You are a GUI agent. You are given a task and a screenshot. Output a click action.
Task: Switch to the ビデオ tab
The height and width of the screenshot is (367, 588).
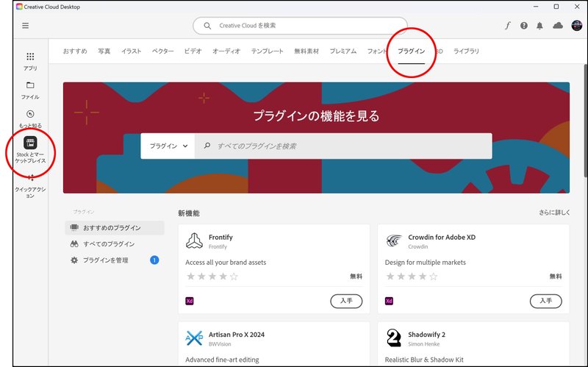(193, 51)
